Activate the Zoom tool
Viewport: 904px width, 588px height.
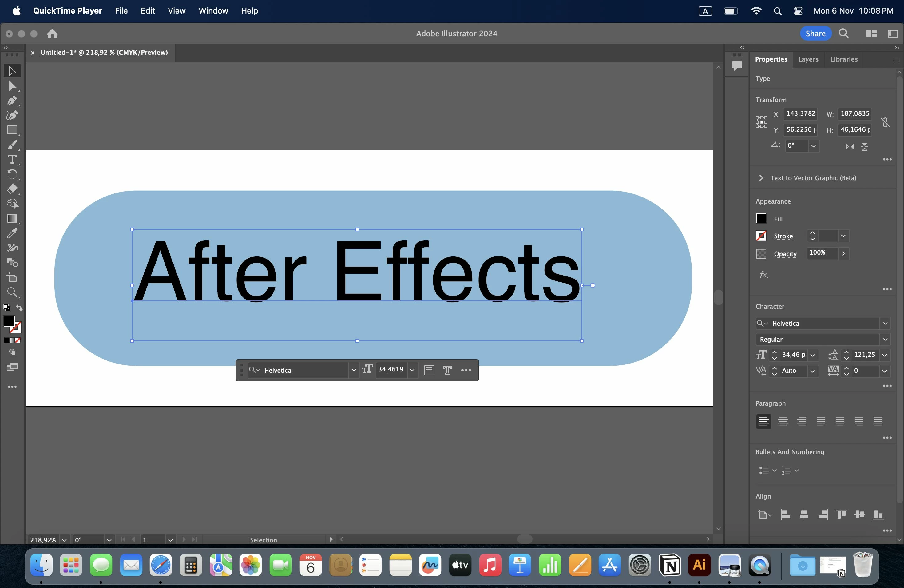[12, 292]
